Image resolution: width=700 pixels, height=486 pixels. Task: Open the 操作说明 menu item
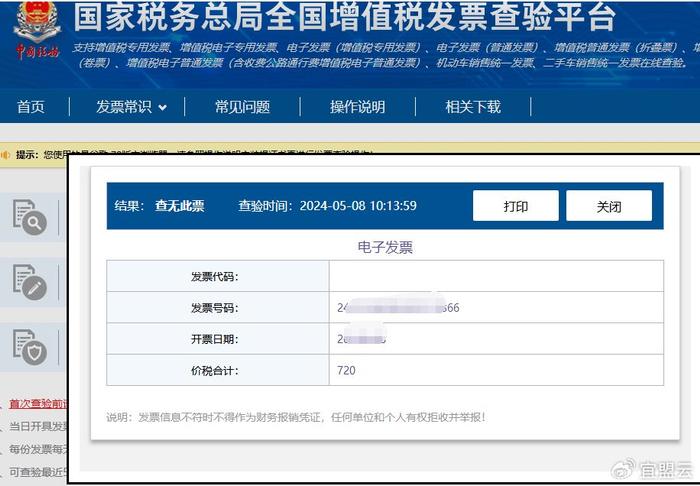coord(358,107)
